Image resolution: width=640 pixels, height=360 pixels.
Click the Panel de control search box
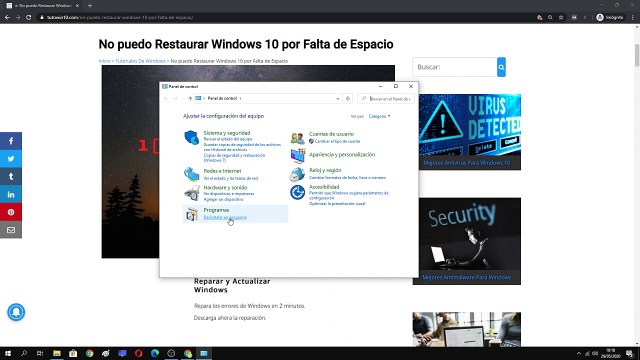pos(386,99)
